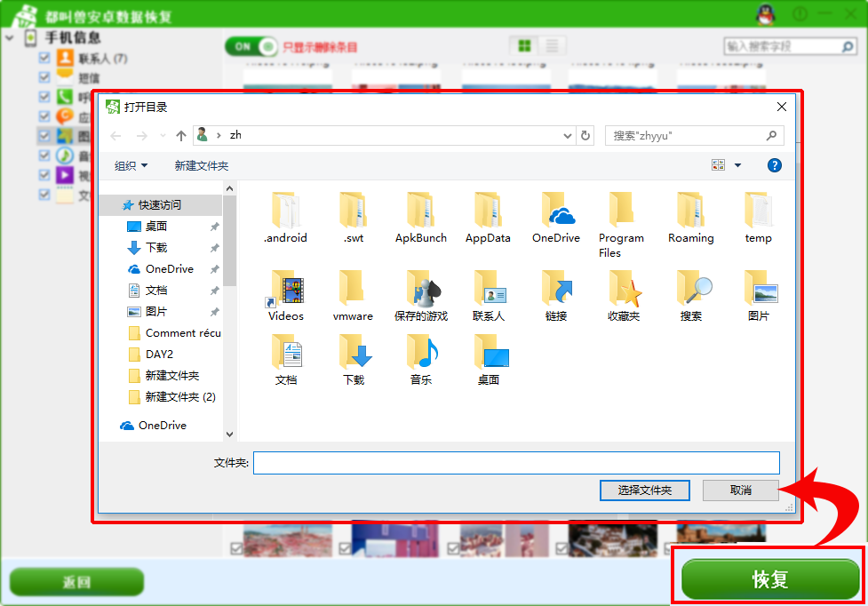The image size is (868, 606).
Task: Uncheck the 短信 messages checkbox
Action: (44, 77)
